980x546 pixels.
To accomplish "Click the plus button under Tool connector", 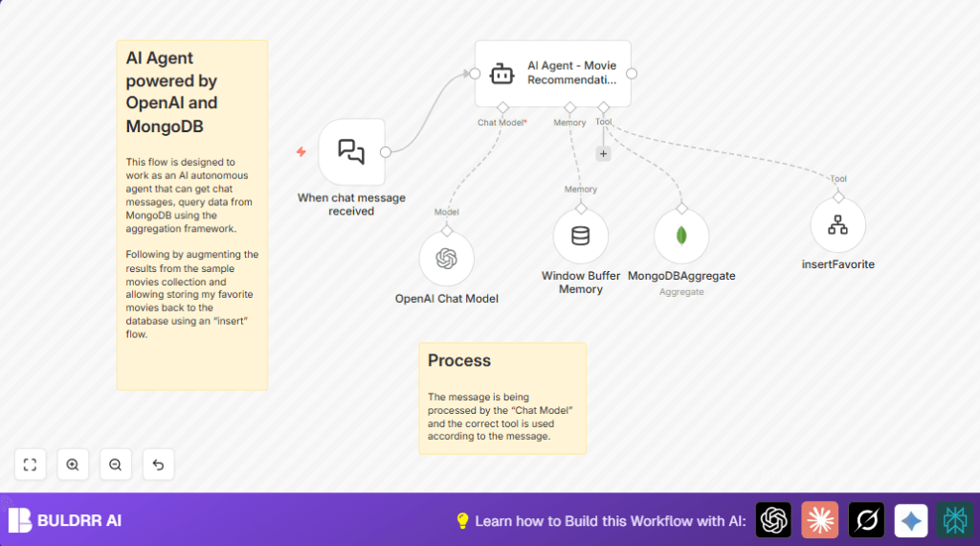I will pos(603,153).
